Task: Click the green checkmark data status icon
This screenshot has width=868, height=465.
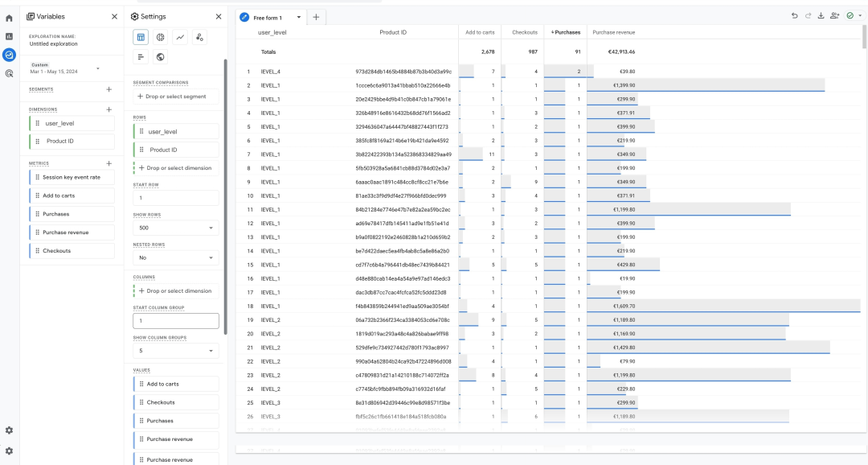Action: tap(850, 15)
